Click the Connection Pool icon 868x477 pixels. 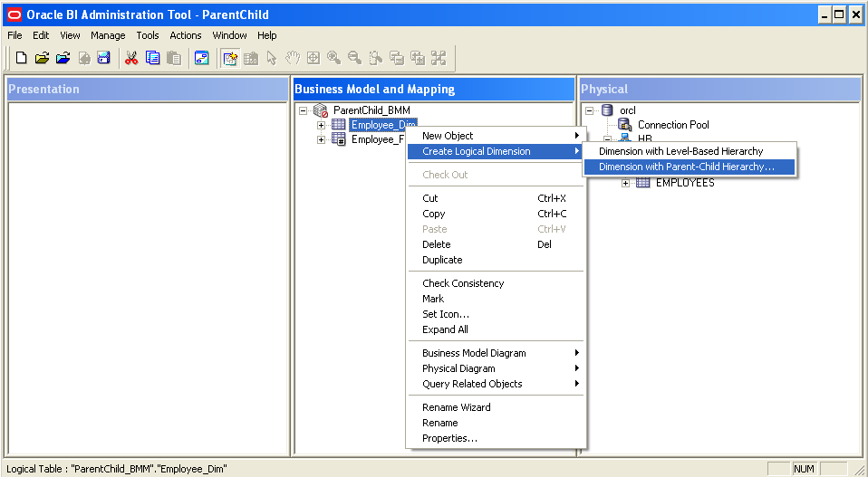(624, 125)
